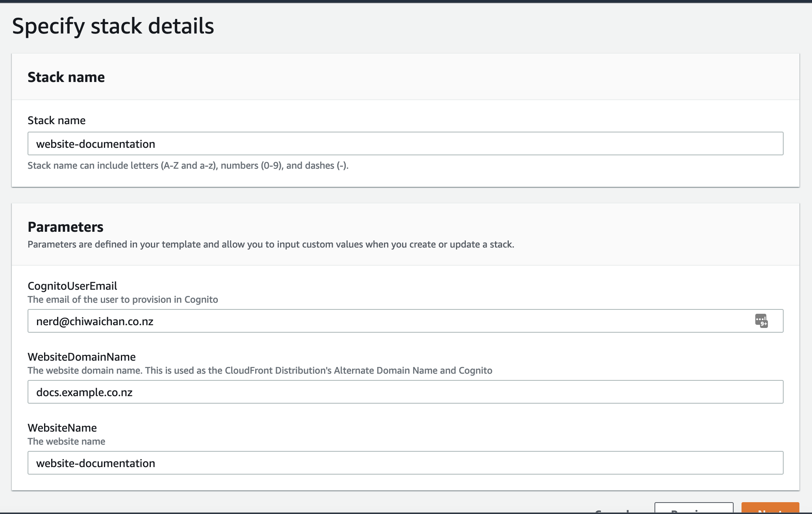Image resolution: width=812 pixels, height=514 pixels.
Task: Click 'The email of the user' description
Action: (122, 300)
